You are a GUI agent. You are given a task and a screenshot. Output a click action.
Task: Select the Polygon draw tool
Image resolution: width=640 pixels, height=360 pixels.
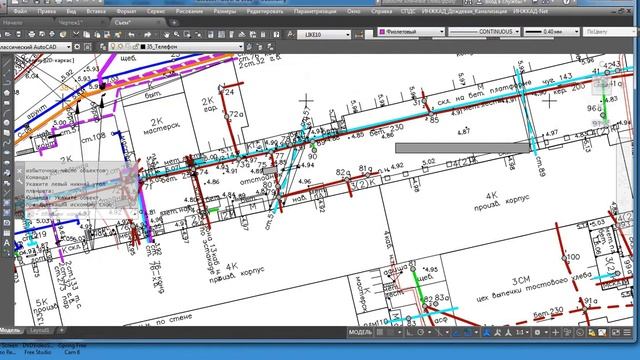pos(7,93)
